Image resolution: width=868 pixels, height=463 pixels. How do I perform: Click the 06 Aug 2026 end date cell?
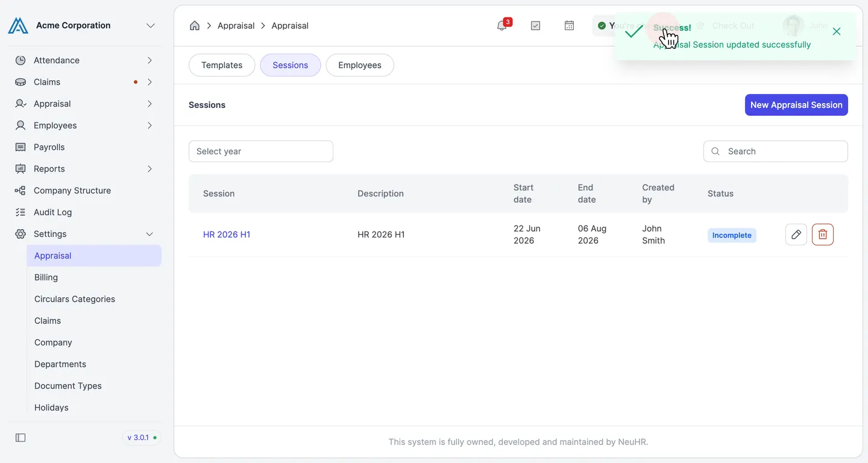pos(592,235)
